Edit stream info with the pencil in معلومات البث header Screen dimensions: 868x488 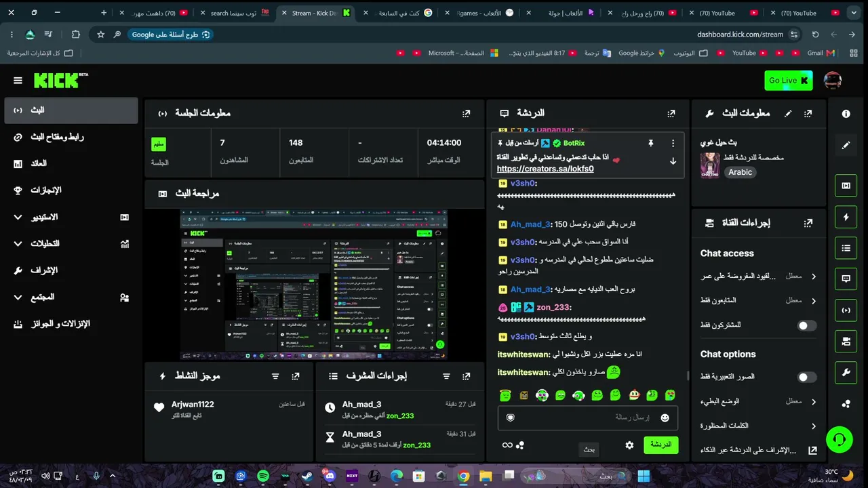click(x=788, y=113)
